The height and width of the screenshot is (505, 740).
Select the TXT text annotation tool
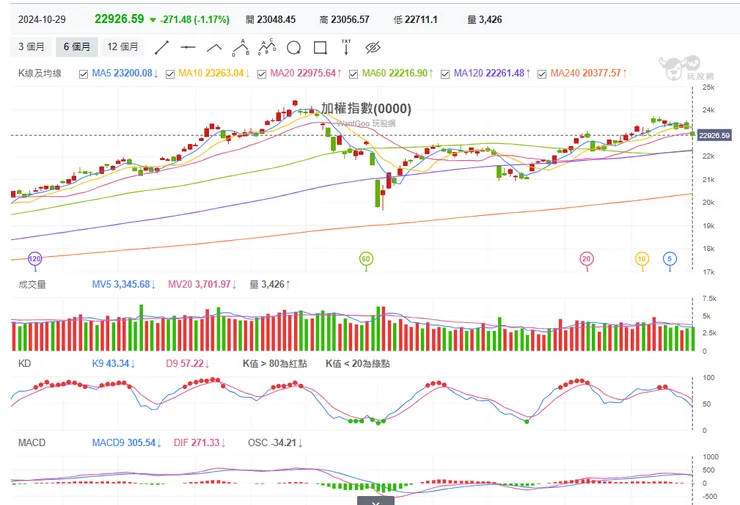tap(346, 47)
